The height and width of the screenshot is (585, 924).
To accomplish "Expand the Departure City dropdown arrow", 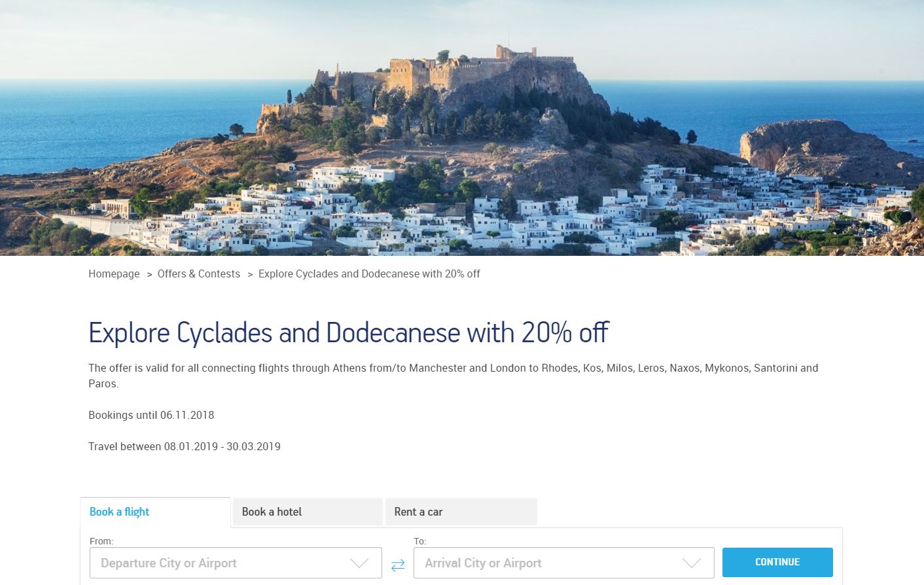I will coord(359,563).
